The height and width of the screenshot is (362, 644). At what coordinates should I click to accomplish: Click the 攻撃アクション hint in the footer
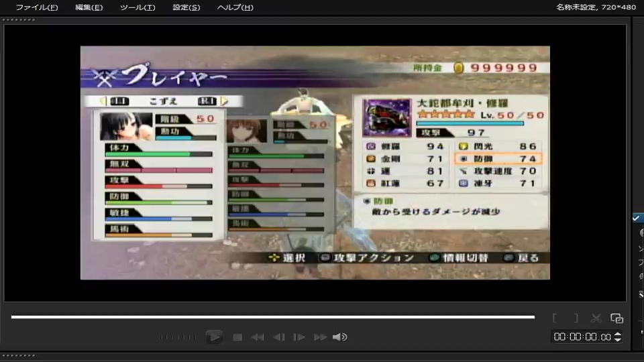click(367, 257)
